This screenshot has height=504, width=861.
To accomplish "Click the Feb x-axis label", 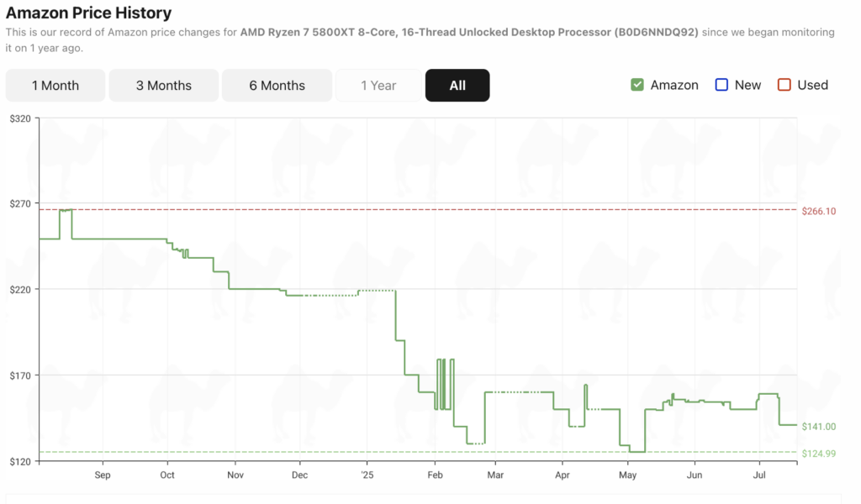I will [435, 475].
